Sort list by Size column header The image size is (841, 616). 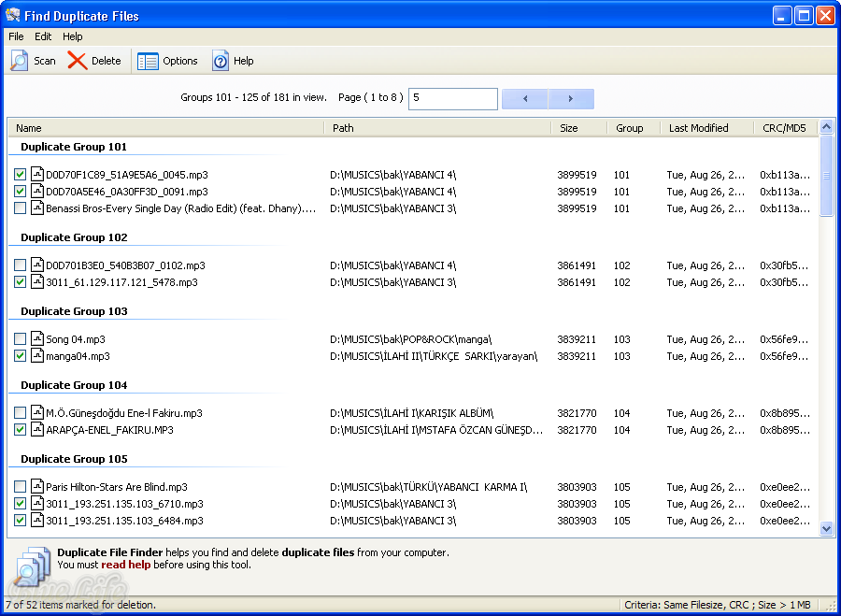point(568,128)
